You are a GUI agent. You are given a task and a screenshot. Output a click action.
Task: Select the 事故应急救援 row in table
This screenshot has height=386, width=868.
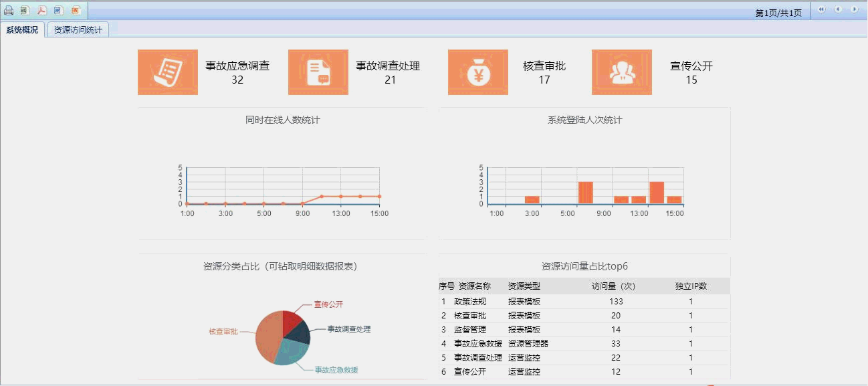point(584,344)
